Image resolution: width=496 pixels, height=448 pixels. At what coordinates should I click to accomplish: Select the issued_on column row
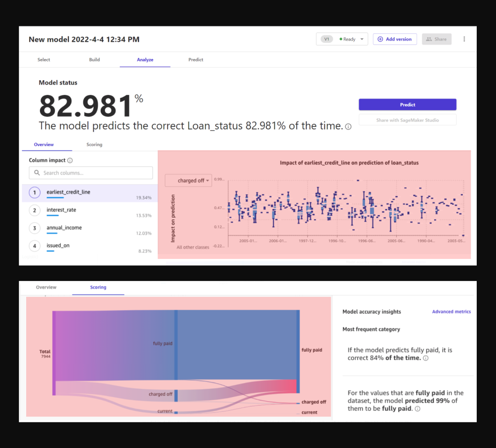[x=90, y=246]
